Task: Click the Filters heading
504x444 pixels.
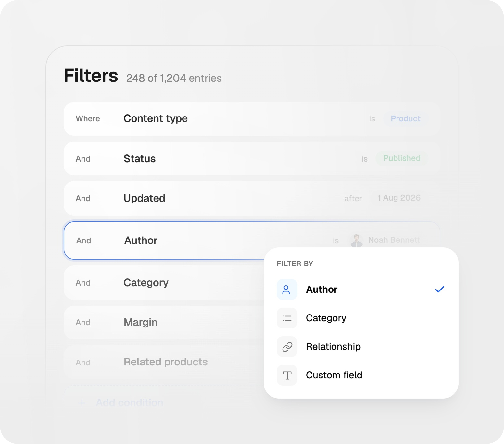Action: [91, 76]
